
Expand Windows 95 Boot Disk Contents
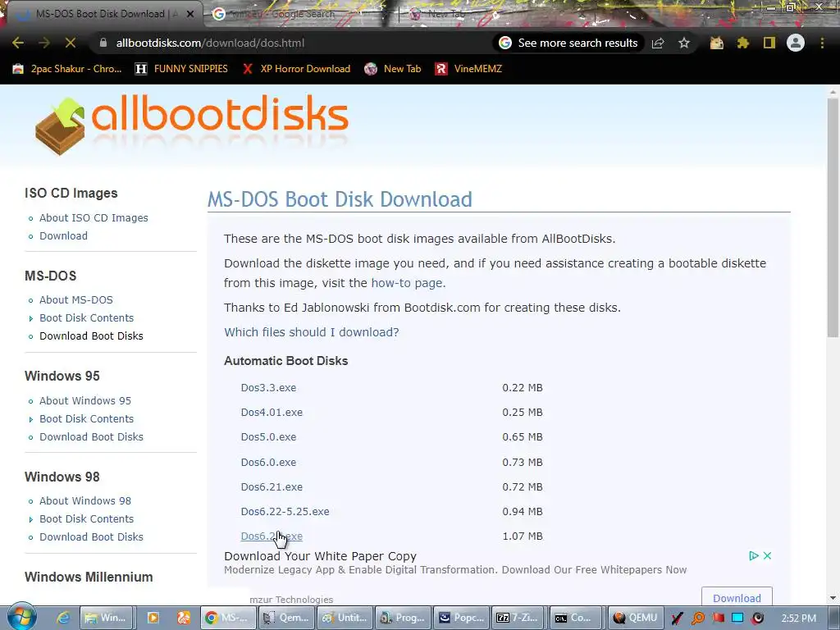(86, 418)
